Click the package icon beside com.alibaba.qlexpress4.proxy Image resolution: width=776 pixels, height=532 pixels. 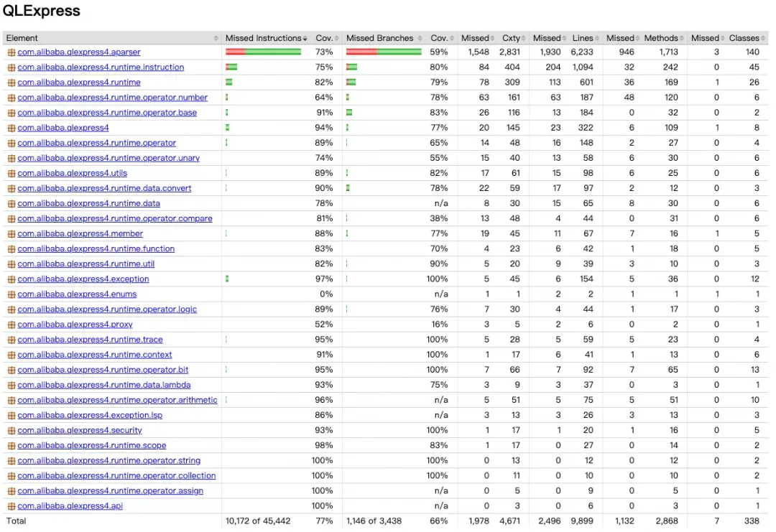(x=11, y=325)
